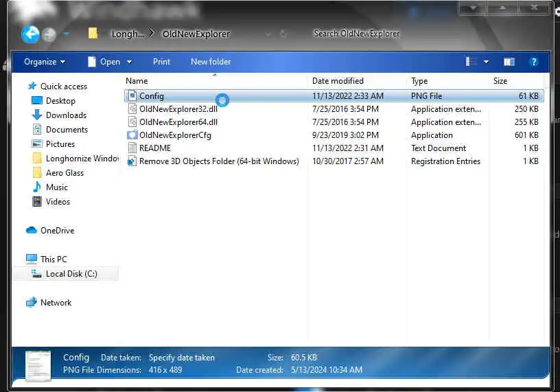Open the more view options dropdown
Image resolution: width=560 pixels, height=392 pixels.
[x=486, y=62]
